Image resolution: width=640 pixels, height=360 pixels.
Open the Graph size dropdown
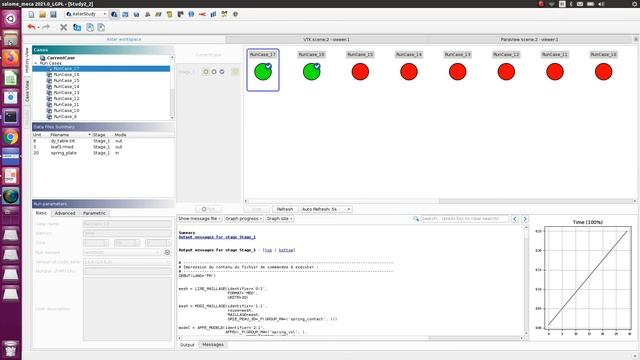(x=279, y=219)
